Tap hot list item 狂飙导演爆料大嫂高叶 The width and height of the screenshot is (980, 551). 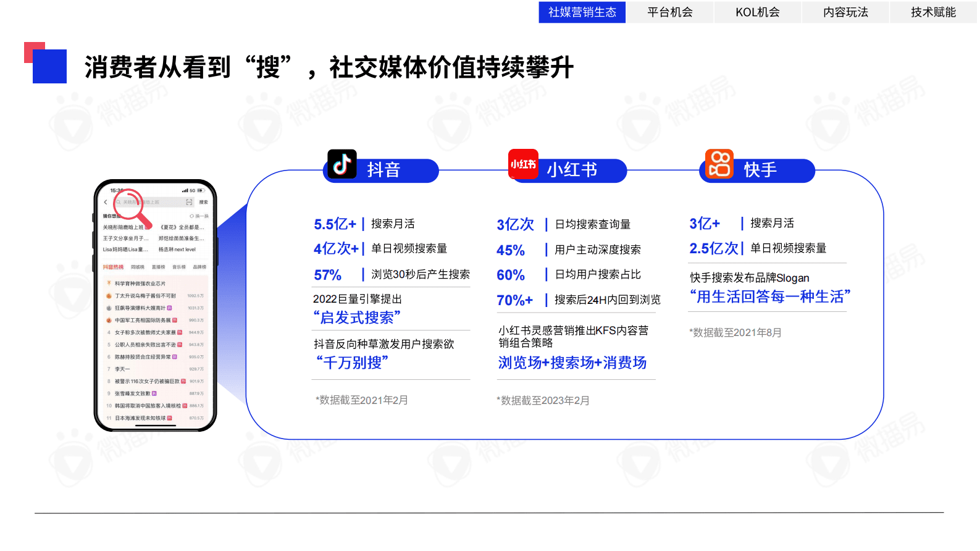(140, 308)
